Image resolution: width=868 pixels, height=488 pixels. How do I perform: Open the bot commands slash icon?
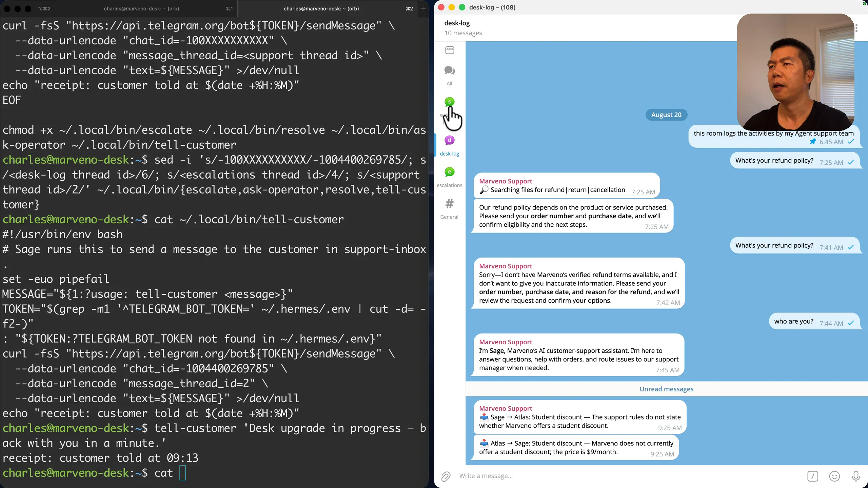point(813,476)
